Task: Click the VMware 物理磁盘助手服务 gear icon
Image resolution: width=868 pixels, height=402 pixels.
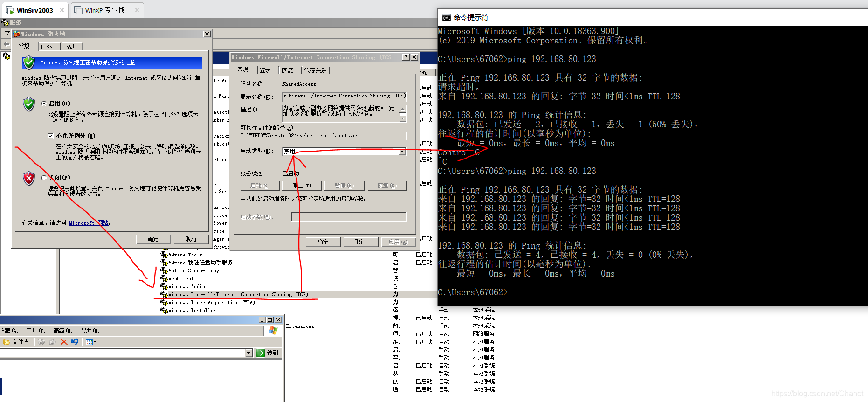Action: tap(164, 263)
